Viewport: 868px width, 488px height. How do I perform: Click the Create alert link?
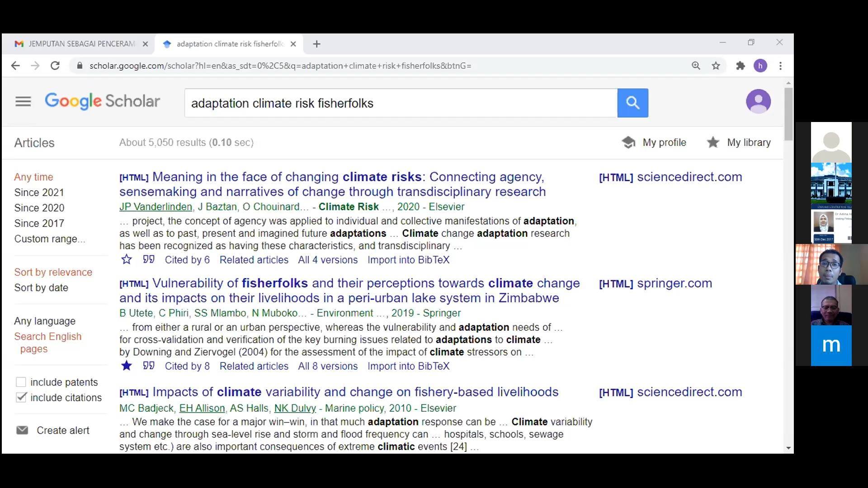point(63,431)
